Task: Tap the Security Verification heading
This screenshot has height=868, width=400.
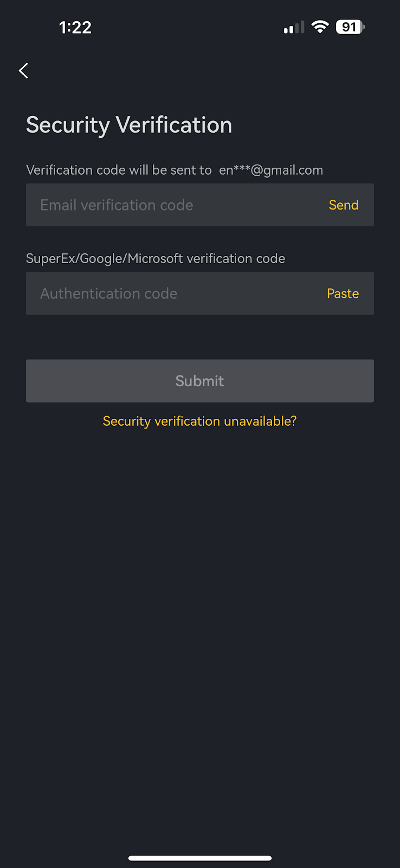Action: (129, 125)
